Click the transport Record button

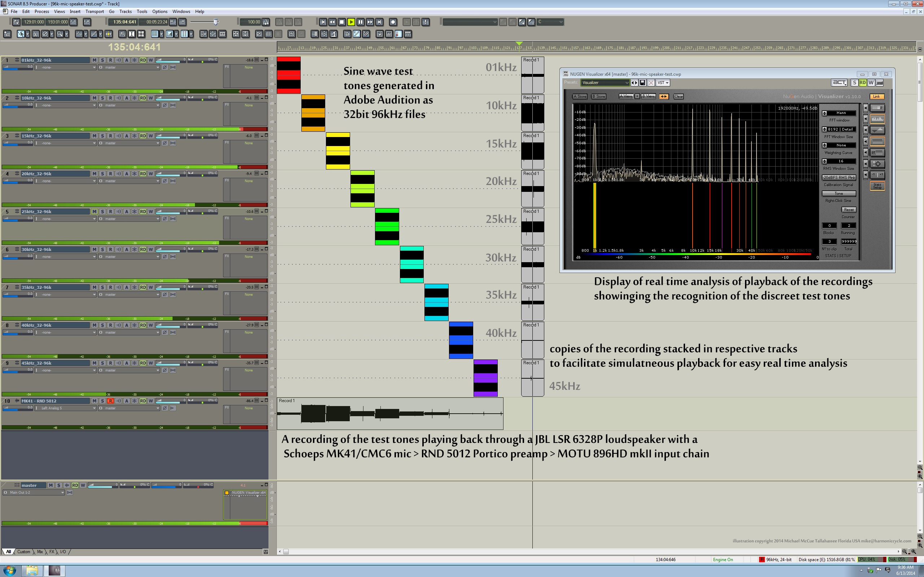pos(393,22)
